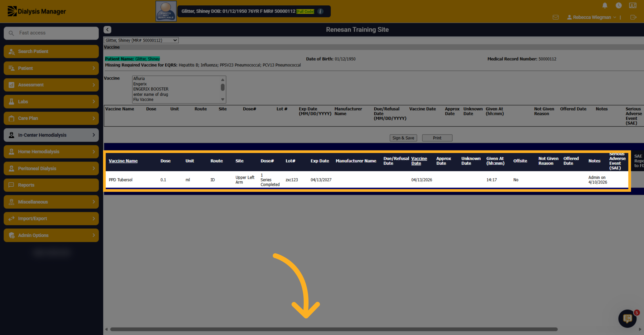This screenshot has height=335, width=644.
Task: Open Miscellaneous menu
Action: [51, 202]
